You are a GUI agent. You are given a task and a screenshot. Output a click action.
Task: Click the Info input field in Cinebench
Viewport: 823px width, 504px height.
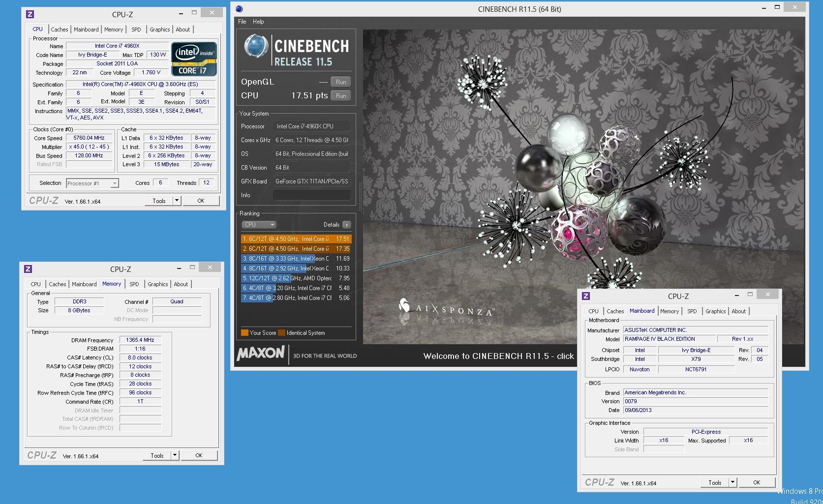[x=312, y=195]
